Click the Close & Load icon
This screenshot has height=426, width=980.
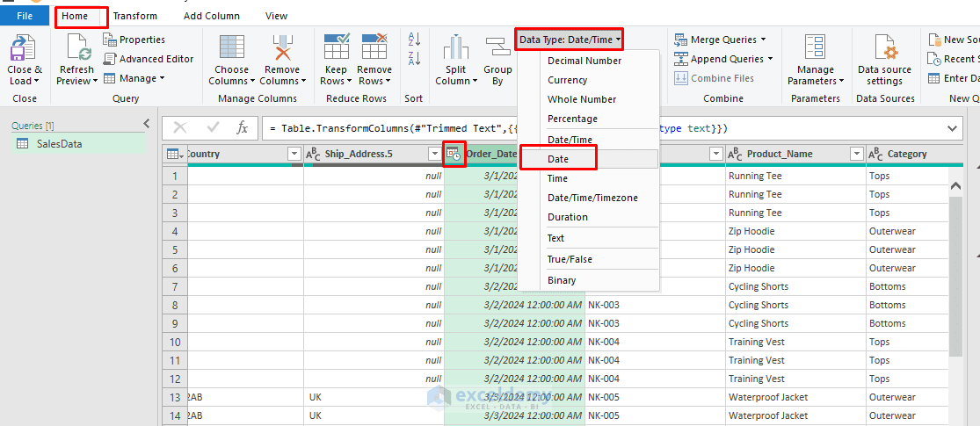[x=25, y=48]
